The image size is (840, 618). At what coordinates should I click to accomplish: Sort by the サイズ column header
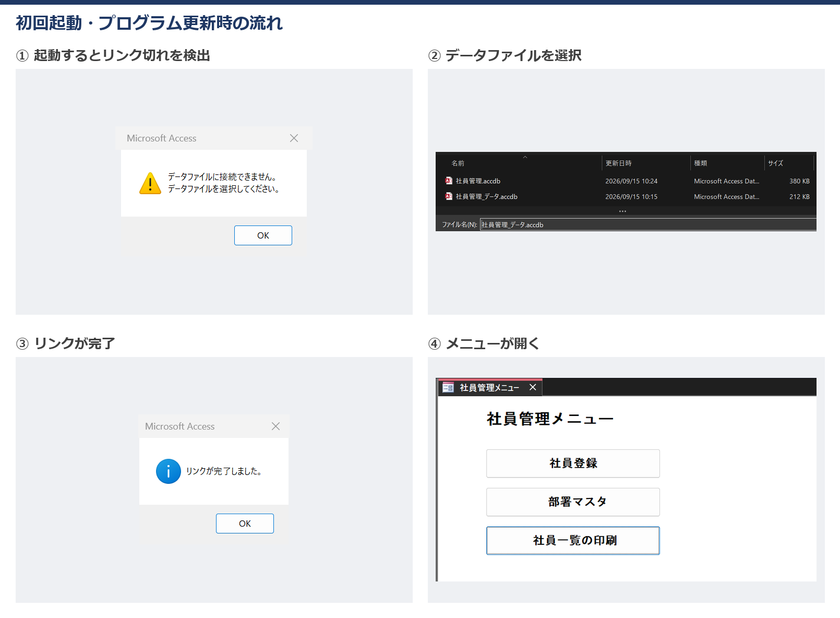pos(789,163)
